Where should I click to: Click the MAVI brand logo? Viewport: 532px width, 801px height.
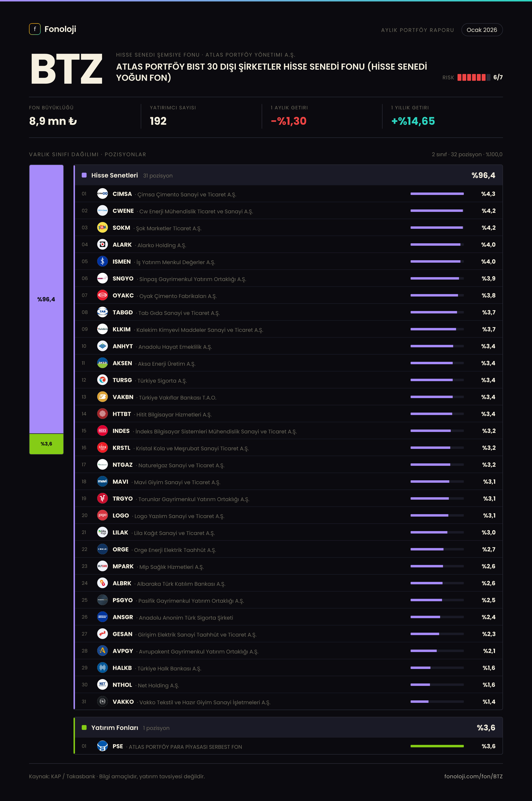pyautogui.click(x=103, y=481)
